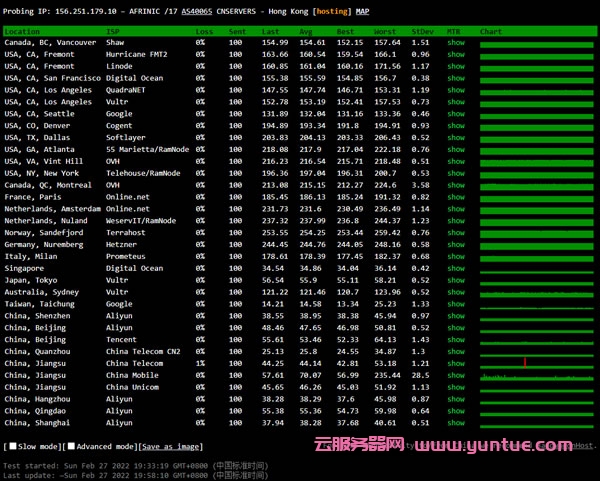Viewport: 600px width, 481px height.
Task: Click the Save as image link
Action: (x=170, y=447)
